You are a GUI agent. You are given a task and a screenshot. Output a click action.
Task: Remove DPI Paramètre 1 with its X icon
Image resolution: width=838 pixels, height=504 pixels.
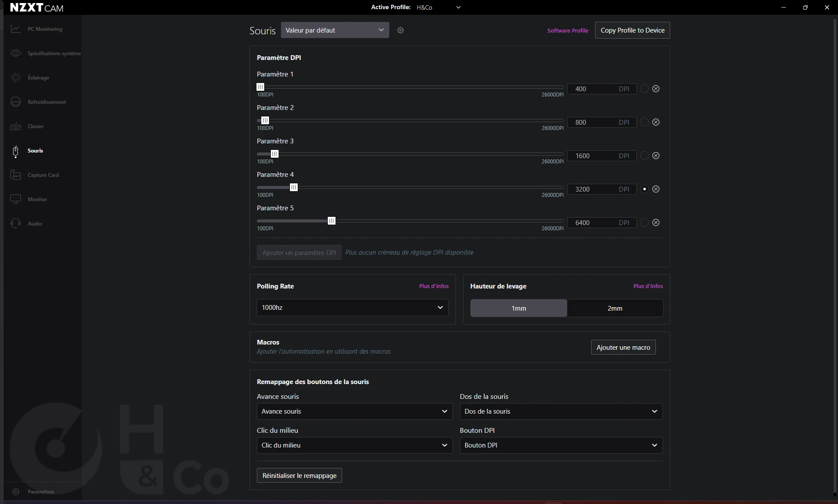656,89
